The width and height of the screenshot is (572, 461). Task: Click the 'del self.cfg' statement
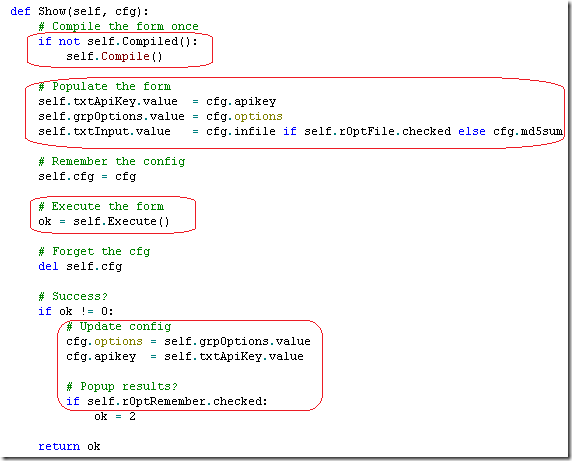pyautogui.click(x=80, y=266)
